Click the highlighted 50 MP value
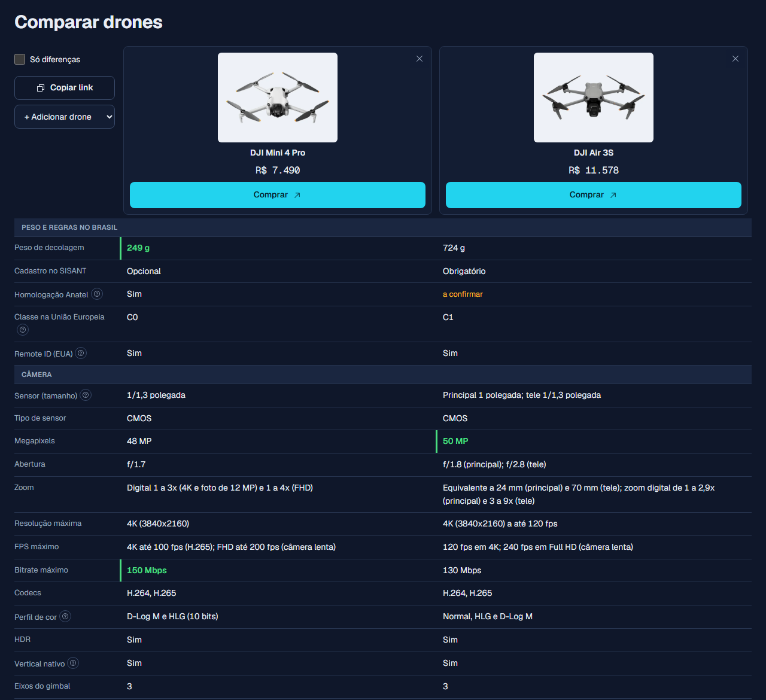 [x=455, y=441]
